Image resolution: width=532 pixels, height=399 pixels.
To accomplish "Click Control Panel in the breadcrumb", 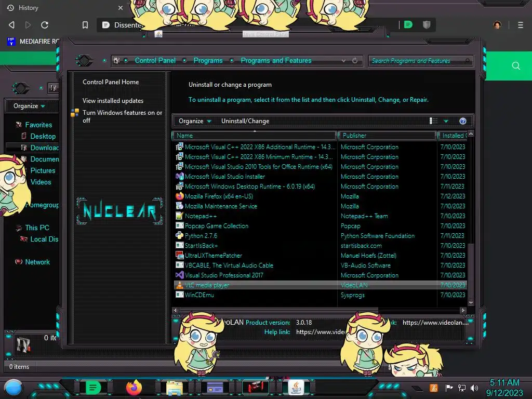I will click(155, 60).
